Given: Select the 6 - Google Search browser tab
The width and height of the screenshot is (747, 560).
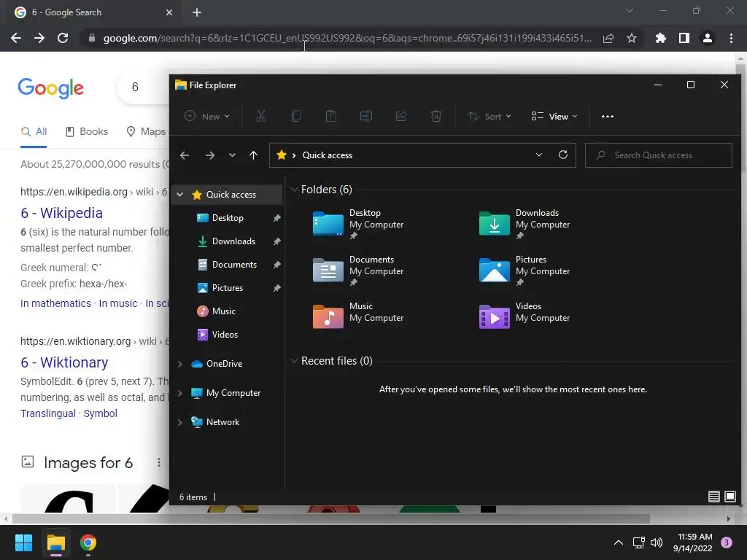Looking at the screenshot, I should [94, 12].
